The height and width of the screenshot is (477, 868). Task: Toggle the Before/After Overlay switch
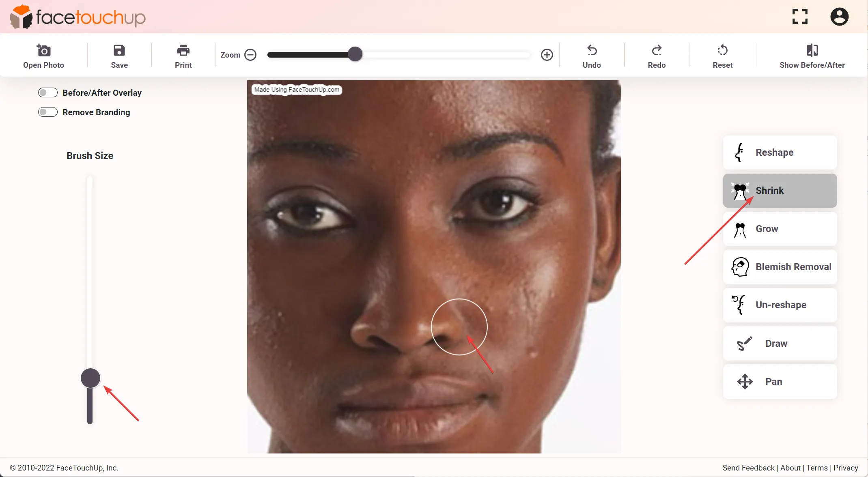pyautogui.click(x=47, y=92)
